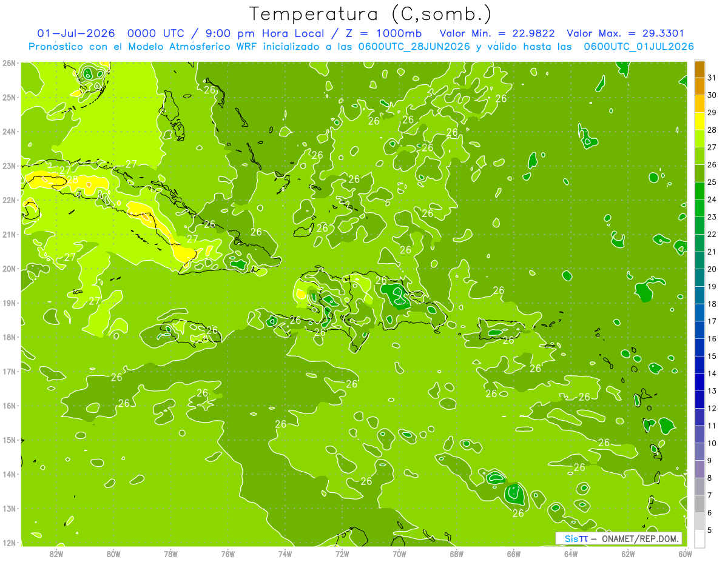Click the '74W' longitude axis label
Image resolution: width=728 pixels, height=562 pixels.
285,554
